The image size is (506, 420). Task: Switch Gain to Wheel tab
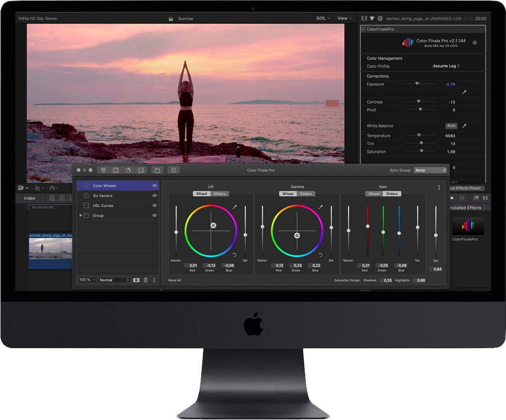tap(374, 194)
